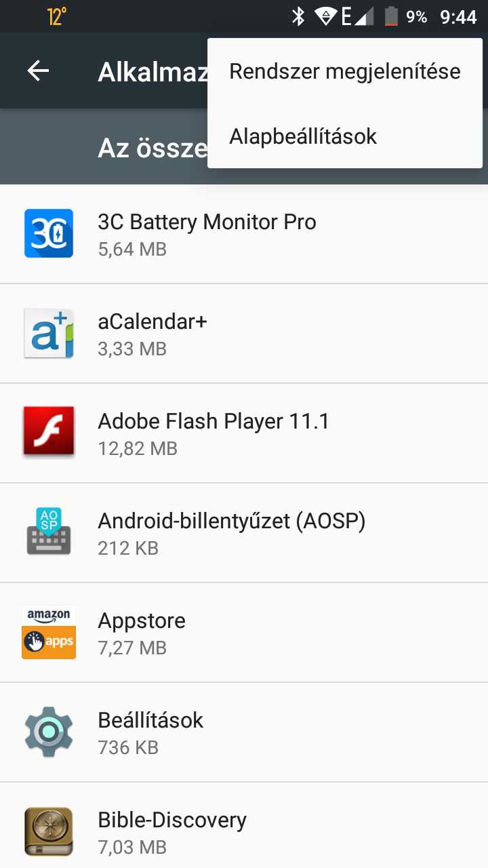This screenshot has height=868, width=488.
Task: Open the 3C Battery Monitor Pro entry
Action: pos(244,234)
